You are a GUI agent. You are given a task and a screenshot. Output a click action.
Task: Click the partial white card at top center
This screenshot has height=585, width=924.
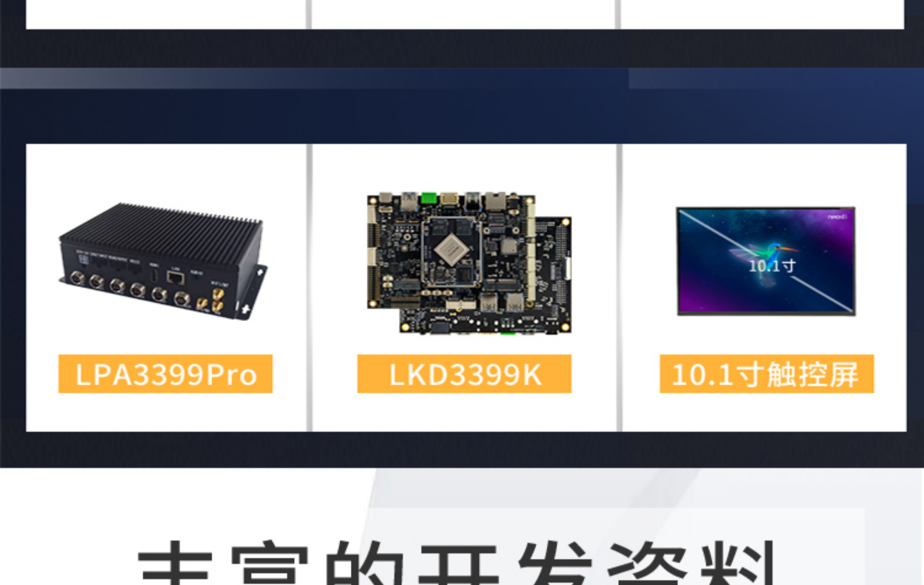463,14
